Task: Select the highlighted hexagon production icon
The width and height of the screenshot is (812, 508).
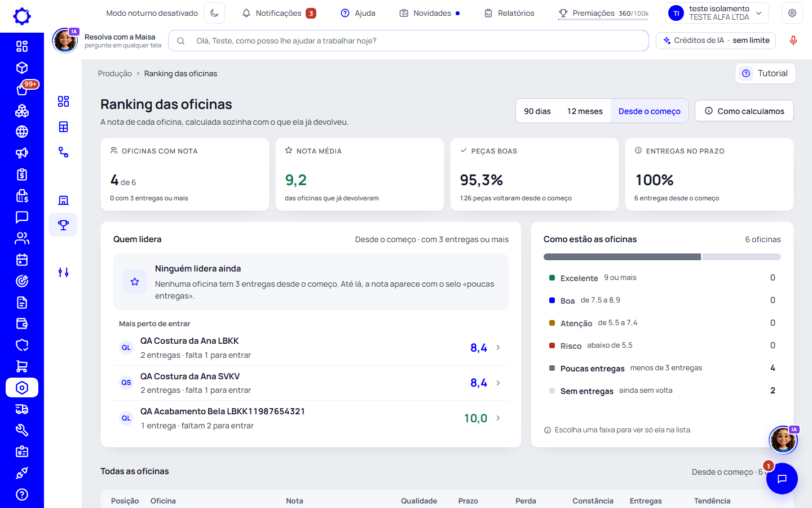Action: [x=22, y=388]
